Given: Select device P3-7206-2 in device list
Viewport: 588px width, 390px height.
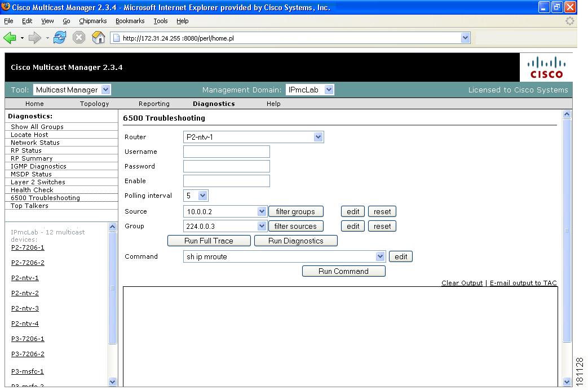Looking at the screenshot, I should click(28, 354).
